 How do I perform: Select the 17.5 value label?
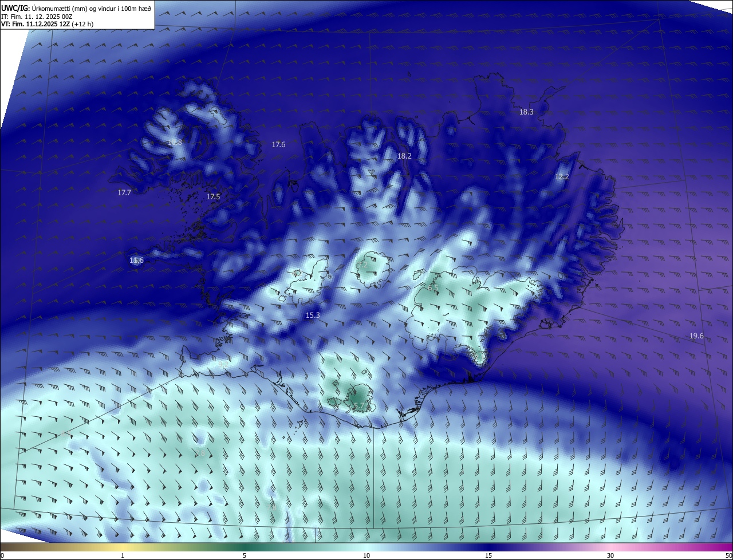tap(213, 197)
